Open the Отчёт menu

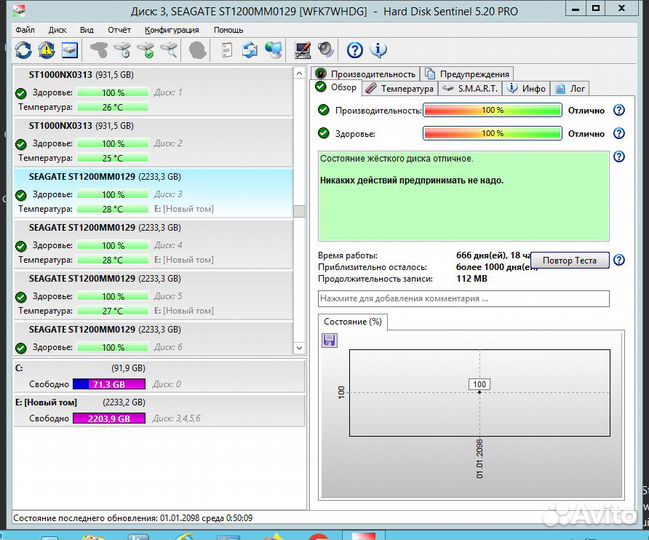(x=119, y=30)
